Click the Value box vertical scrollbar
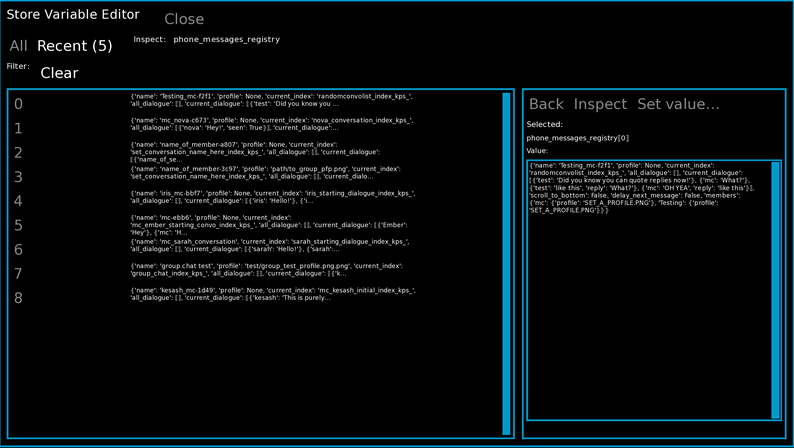Screen dimensions: 794x448 click(x=775, y=291)
